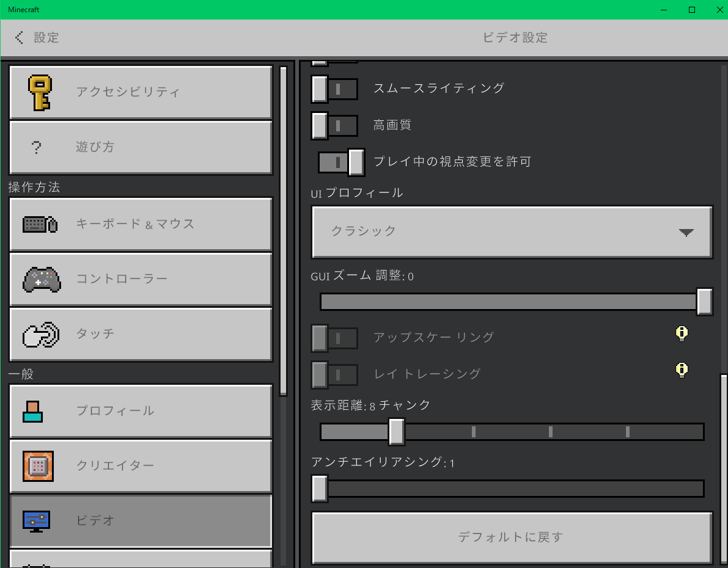
Task: Open the 遊び方 section
Action: [141, 148]
